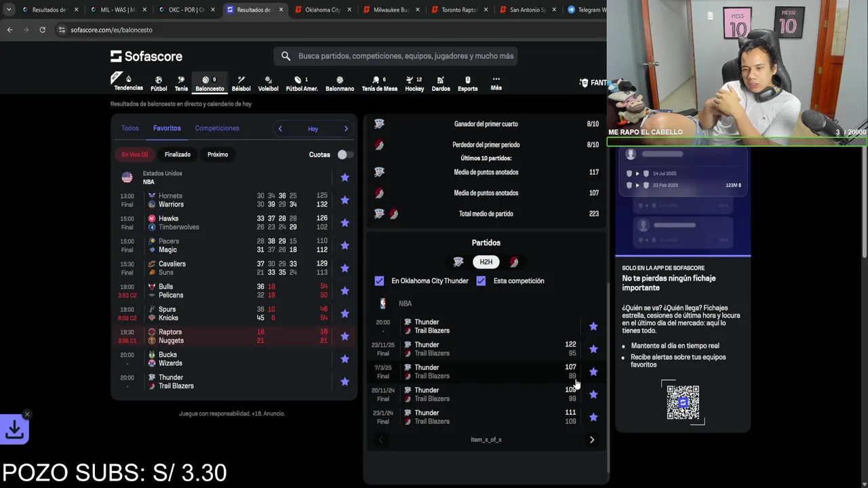Toggle favorite star for Hornets vs Warriors
Image resolution: width=868 pixels, height=488 pixels.
(x=344, y=200)
